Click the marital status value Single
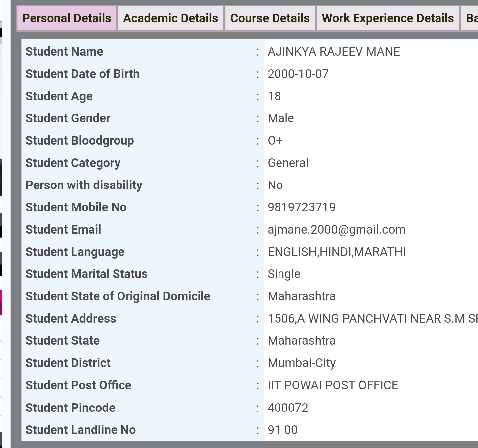Image resolution: width=478 pixels, height=448 pixels. tap(284, 274)
